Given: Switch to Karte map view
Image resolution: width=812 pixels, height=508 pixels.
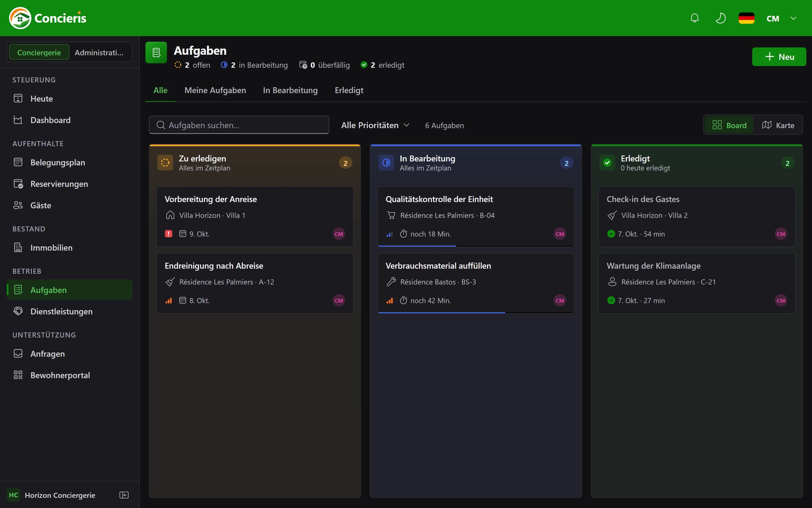Looking at the screenshot, I should (x=778, y=125).
